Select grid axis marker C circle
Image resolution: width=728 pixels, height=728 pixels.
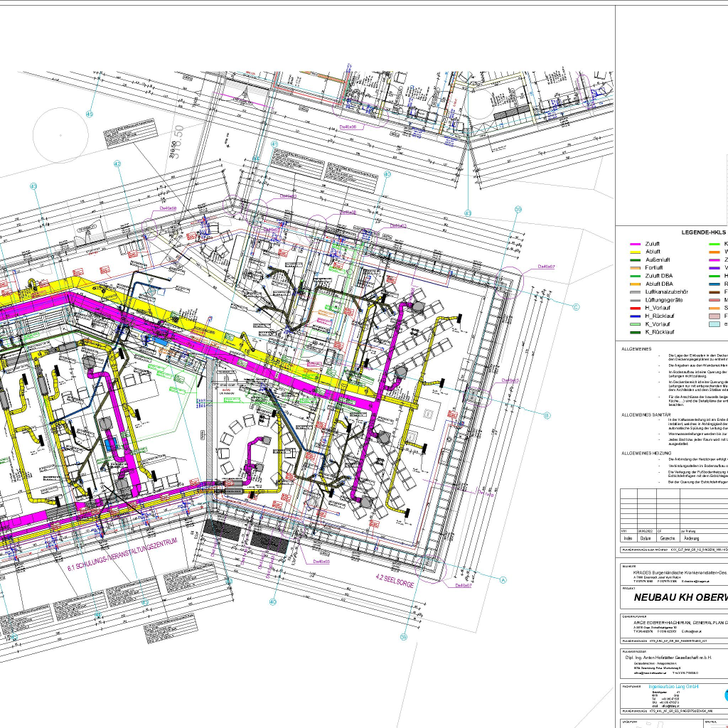(x=577, y=307)
